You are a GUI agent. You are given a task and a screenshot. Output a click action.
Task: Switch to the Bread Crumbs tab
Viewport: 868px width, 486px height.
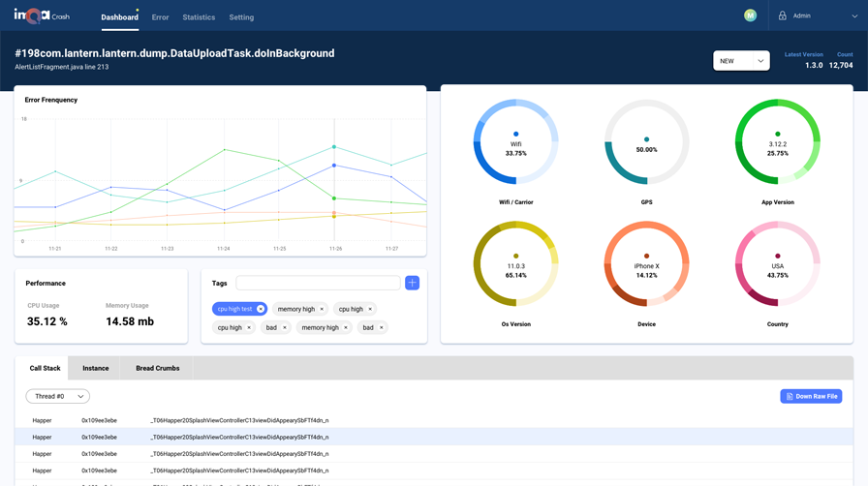coord(157,368)
